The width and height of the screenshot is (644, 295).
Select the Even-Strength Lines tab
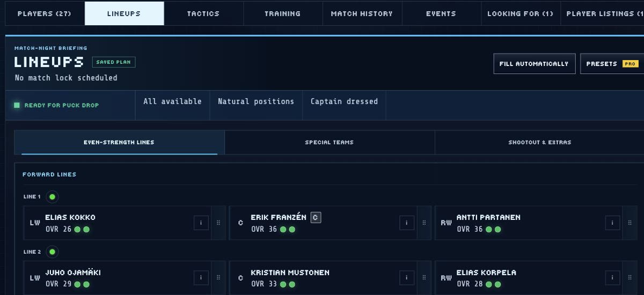click(x=119, y=143)
